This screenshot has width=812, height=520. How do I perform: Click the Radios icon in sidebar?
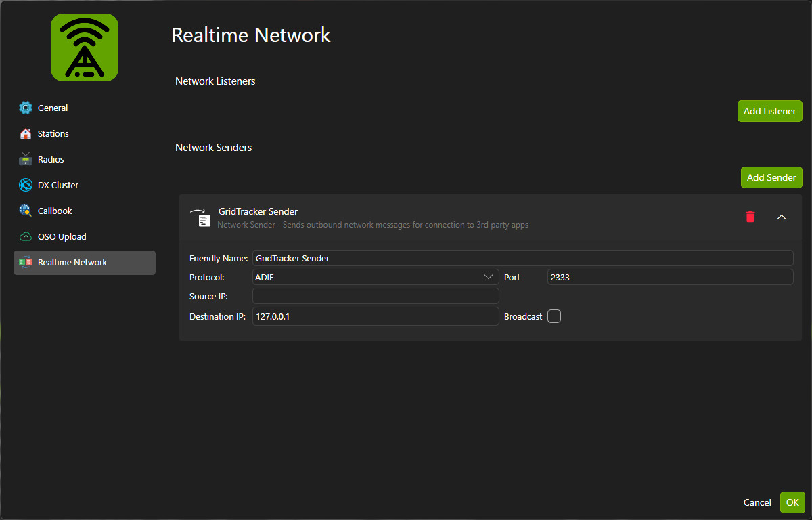click(x=26, y=159)
